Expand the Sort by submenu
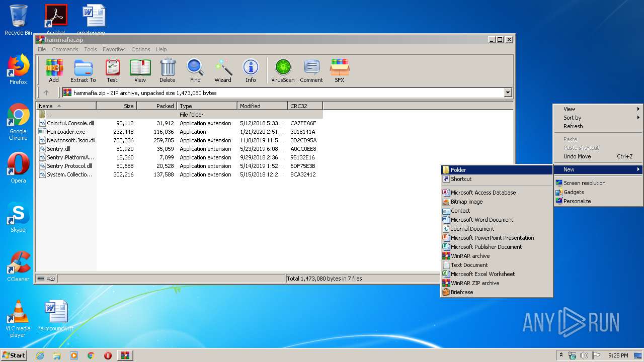The width and height of the screenshot is (644, 362). click(x=598, y=118)
